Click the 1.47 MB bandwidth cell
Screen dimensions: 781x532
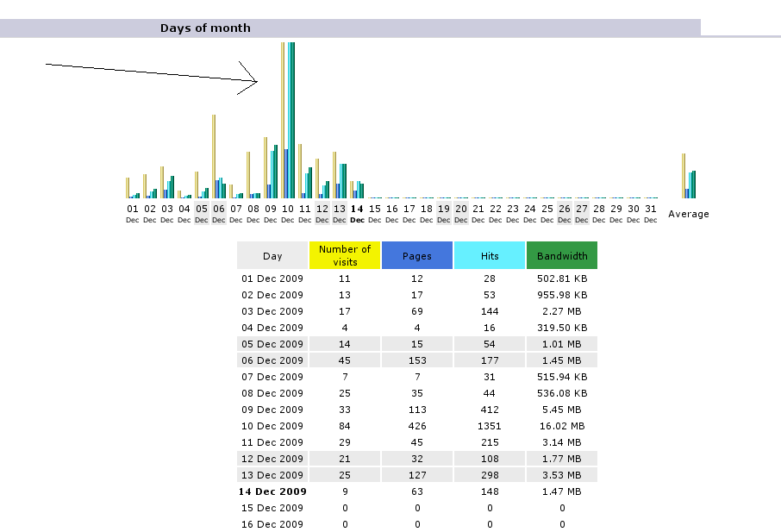(562, 491)
